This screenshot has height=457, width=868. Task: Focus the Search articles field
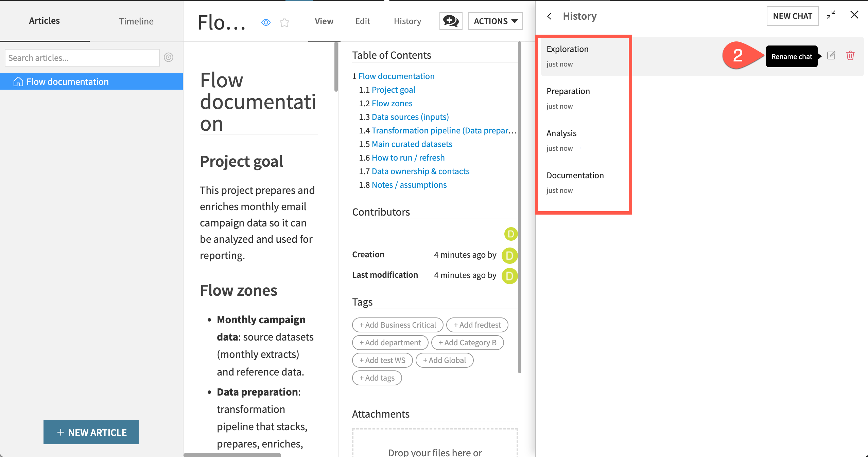[82, 58]
